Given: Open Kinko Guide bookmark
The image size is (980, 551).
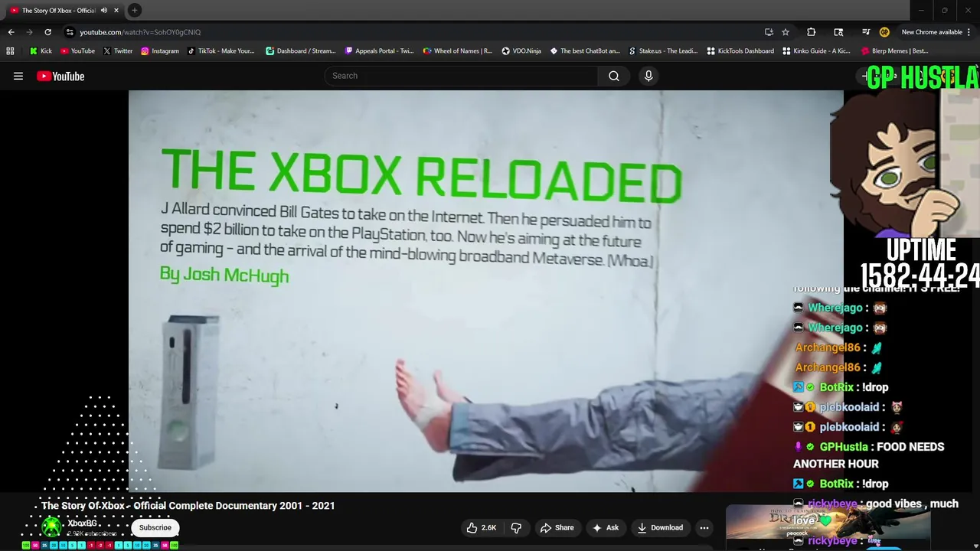Looking at the screenshot, I should tap(816, 51).
